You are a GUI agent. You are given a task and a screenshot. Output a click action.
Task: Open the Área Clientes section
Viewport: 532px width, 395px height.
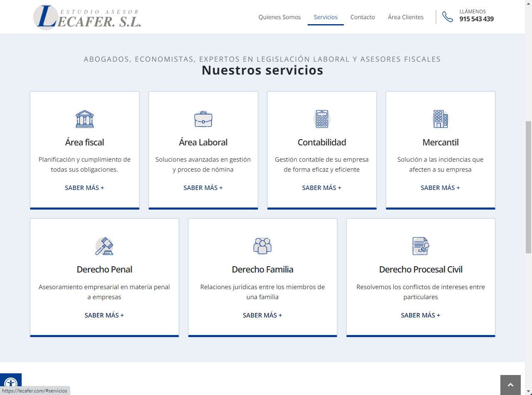pos(405,17)
